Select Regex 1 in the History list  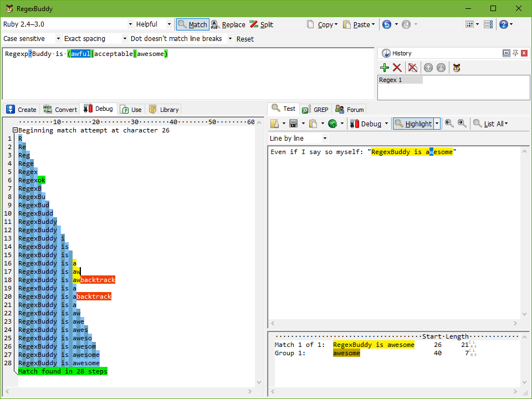coord(400,80)
